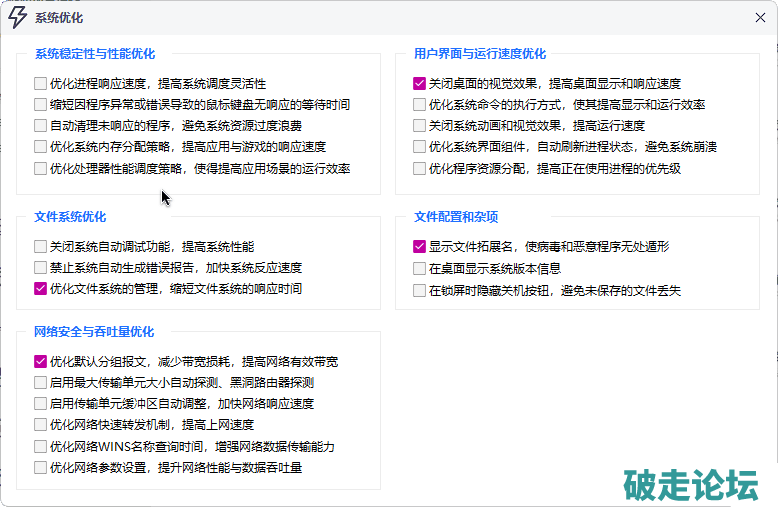Screen dimensions: 778x507
Task: Uncheck 关闭桌面的视觉效果 option
Action: coord(420,84)
